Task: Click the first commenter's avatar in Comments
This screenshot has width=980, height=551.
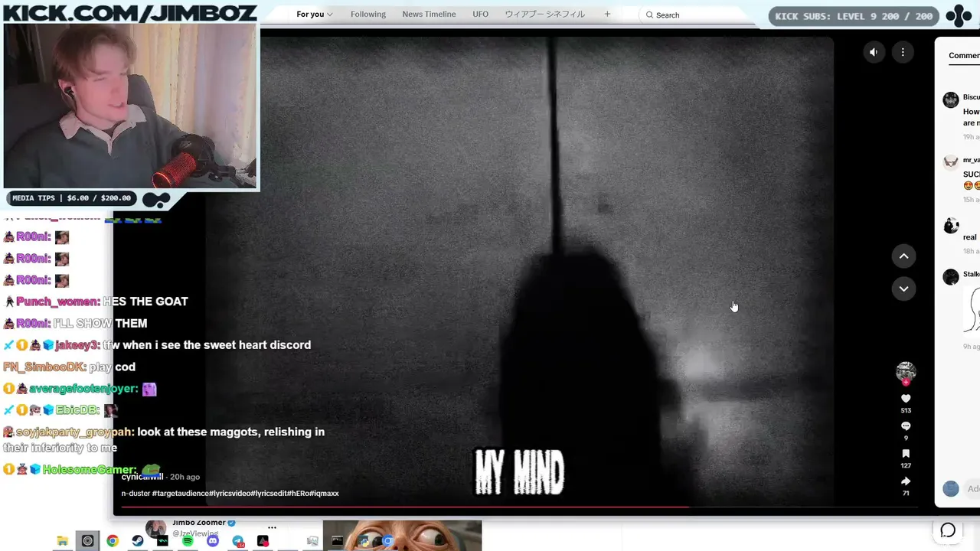Action: [x=951, y=99]
